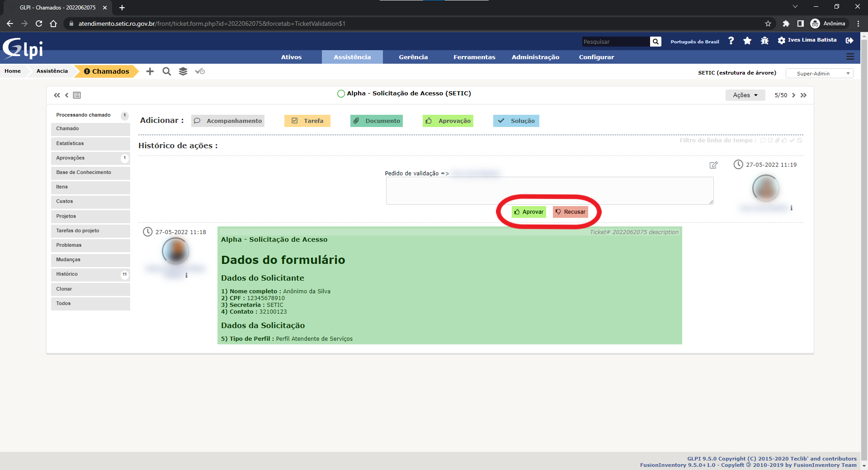Image resolution: width=868 pixels, height=470 pixels.
Task: Open the Ações dropdown
Action: click(x=745, y=95)
